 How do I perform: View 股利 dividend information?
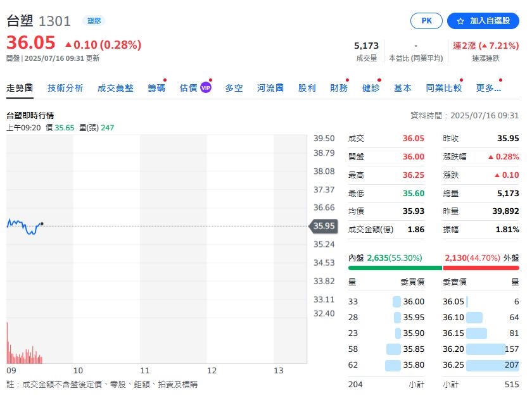[307, 89]
